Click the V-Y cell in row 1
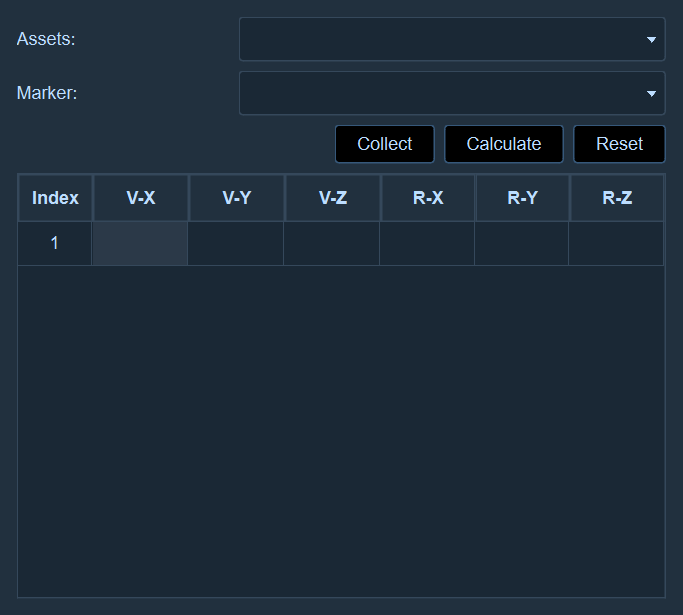The image size is (683, 615). (x=236, y=243)
